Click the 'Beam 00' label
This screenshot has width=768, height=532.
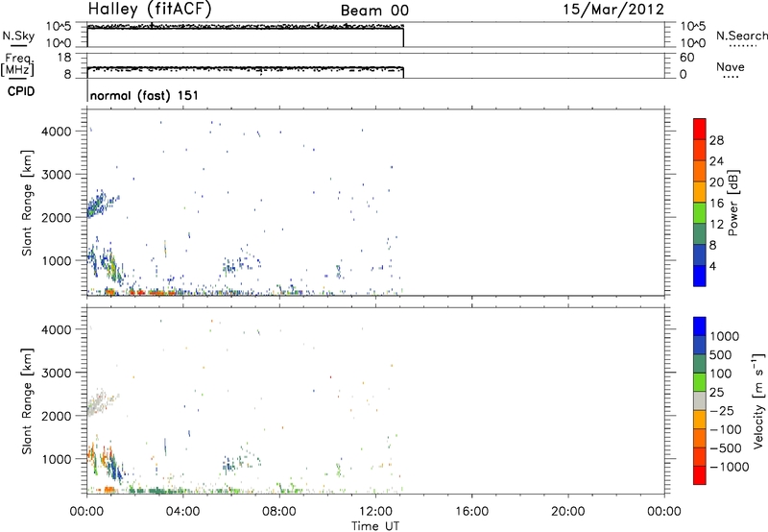click(x=374, y=11)
